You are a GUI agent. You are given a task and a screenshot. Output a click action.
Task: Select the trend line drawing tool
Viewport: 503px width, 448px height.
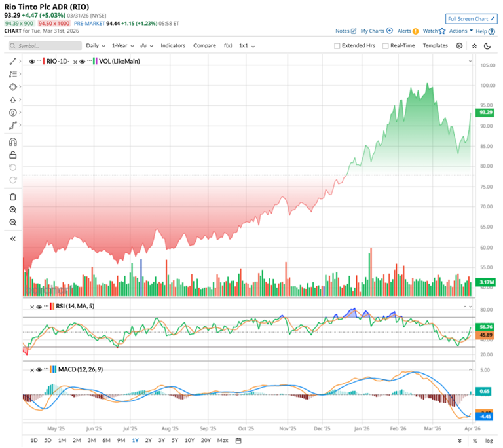click(13, 62)
